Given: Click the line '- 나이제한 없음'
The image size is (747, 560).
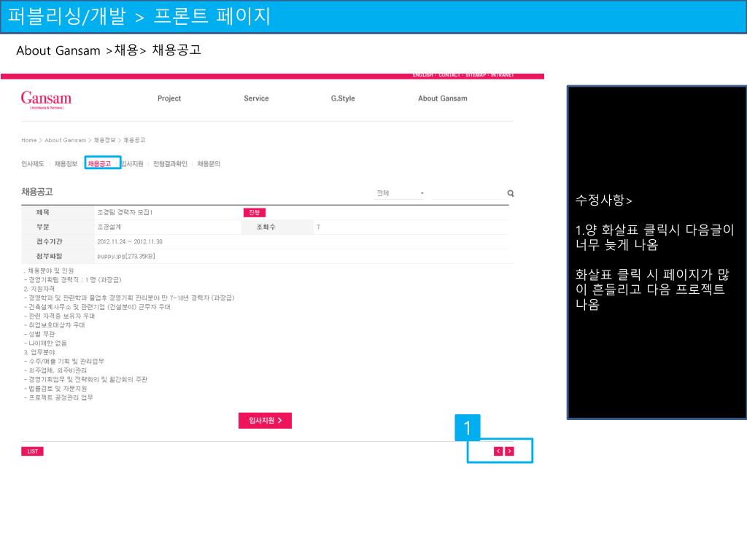Looking at the screenshot, I should pos(45,343).
